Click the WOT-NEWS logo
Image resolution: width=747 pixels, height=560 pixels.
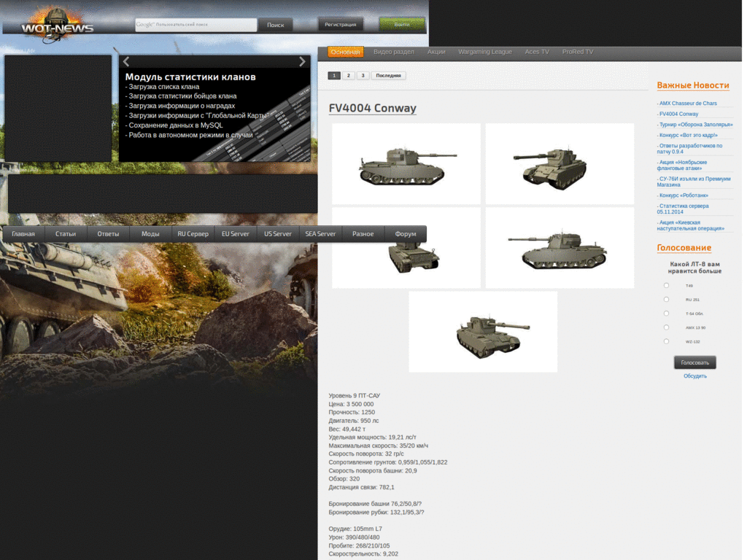57,26
